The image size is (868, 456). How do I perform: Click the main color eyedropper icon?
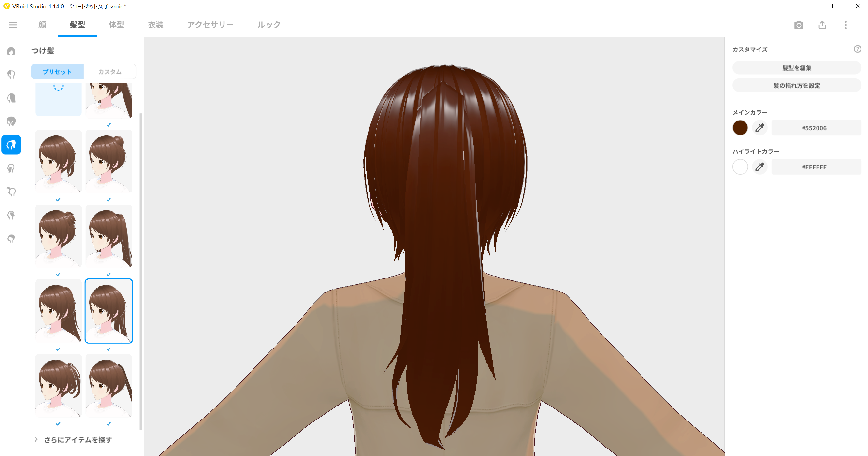759,128
